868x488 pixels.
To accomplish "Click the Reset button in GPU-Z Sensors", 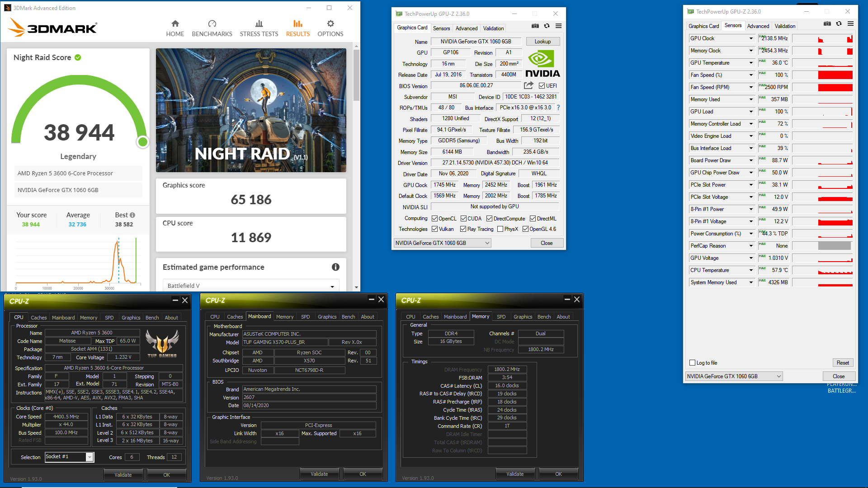I will coord(843,363).
